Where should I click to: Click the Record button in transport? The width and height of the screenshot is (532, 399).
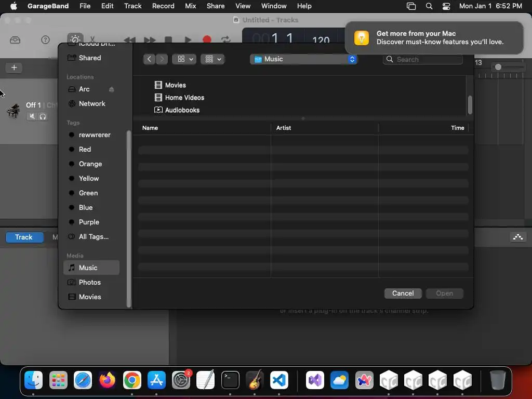(x=207, y=39)
